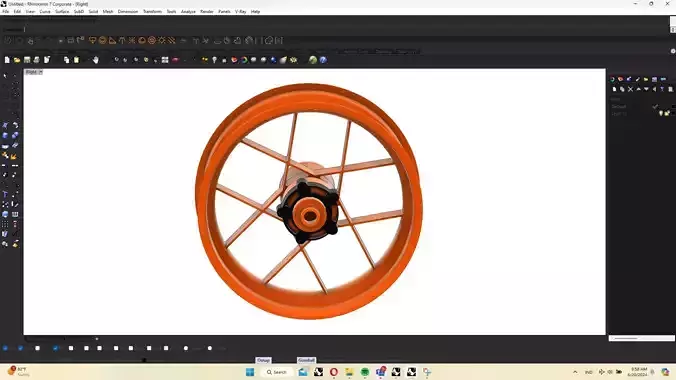Click the four-viewports layout icon
The width and height of the screenshot is (676, 380).
(x=165, y=60)
